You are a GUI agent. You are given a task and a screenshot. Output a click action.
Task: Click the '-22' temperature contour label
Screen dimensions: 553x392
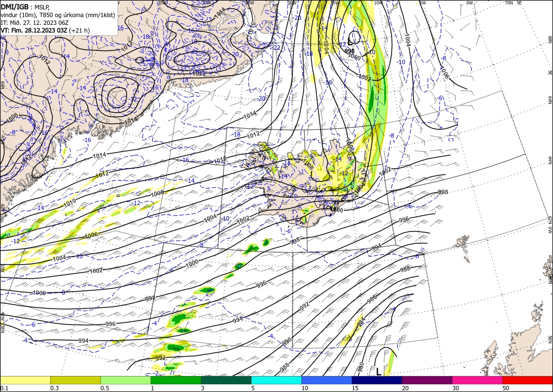[x=276, y=48]
